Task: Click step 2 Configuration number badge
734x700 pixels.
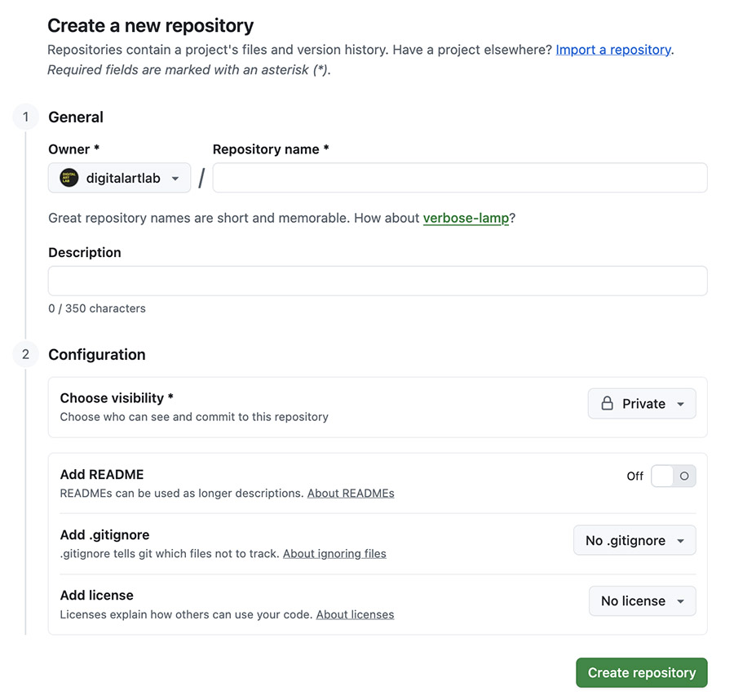Action: tap(25, 355)
